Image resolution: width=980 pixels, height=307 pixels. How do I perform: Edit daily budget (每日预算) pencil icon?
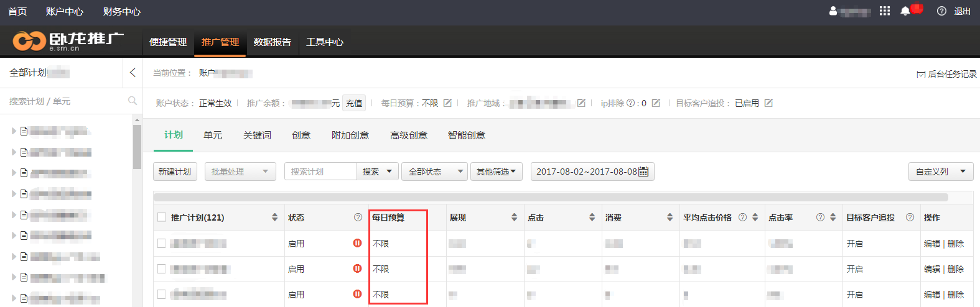447,103
